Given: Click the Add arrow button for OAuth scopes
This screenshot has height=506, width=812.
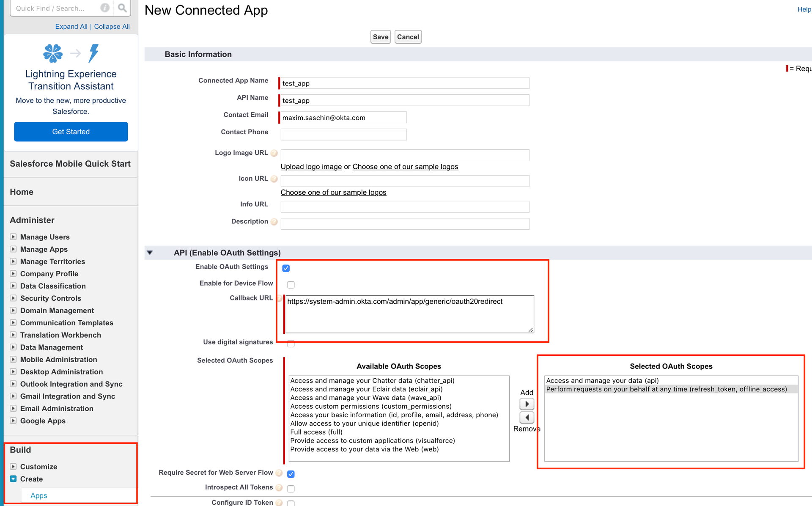Looking at the screenshot, I should tap(527, 404).
